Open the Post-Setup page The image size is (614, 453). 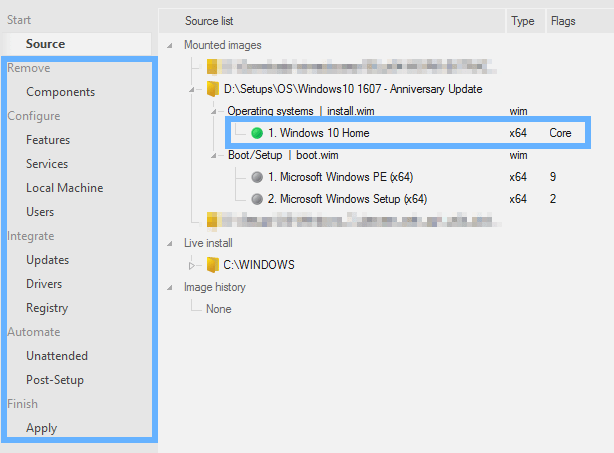(55, 380)
